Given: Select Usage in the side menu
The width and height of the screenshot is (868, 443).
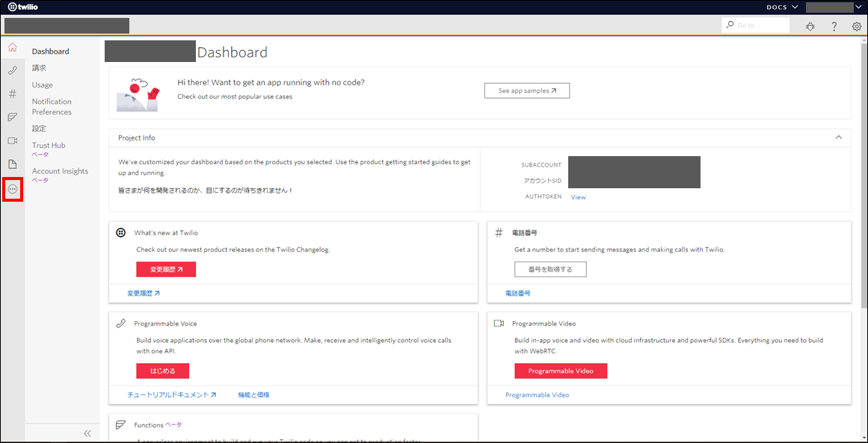Looking at the screenshot, I should [x=42, y=85].
